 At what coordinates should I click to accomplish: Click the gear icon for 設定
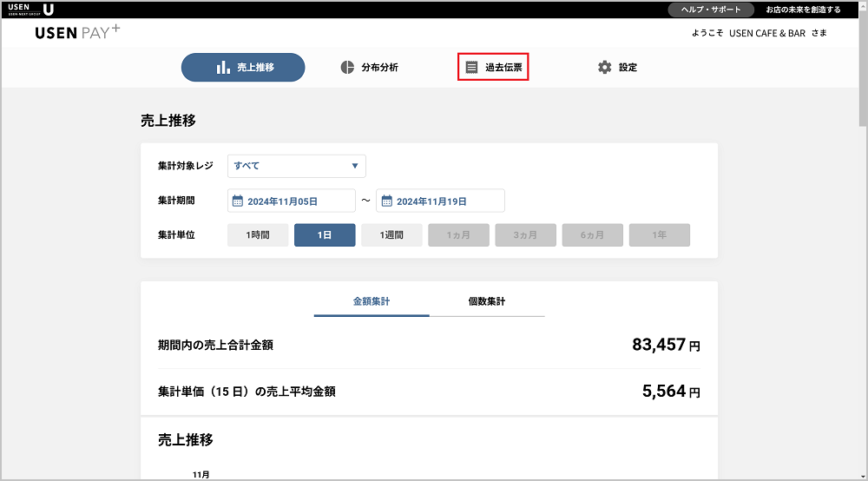tap(605, 67)
